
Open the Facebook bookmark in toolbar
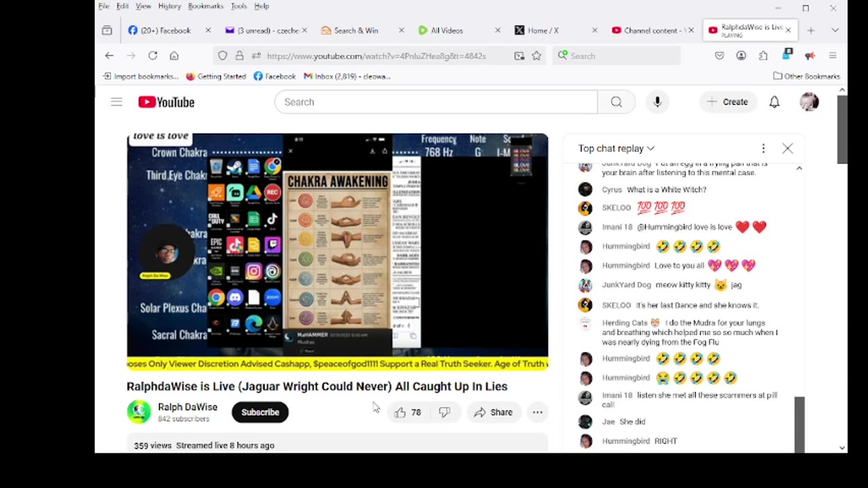point(275,76)
